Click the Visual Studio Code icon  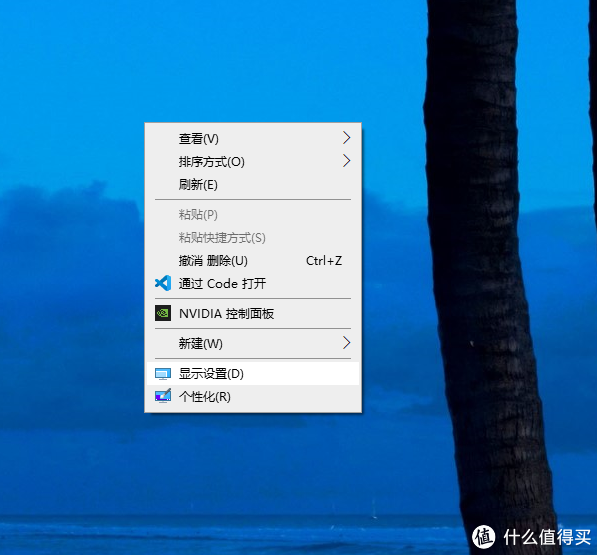163,283
